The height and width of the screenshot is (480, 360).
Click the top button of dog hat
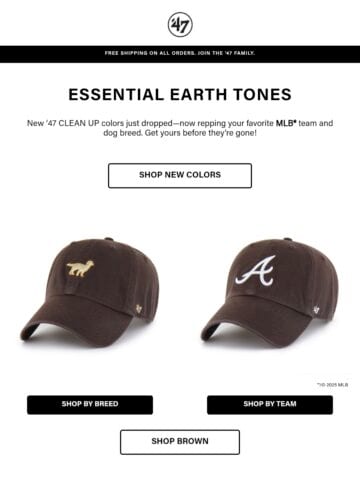[x=109, y=239]
